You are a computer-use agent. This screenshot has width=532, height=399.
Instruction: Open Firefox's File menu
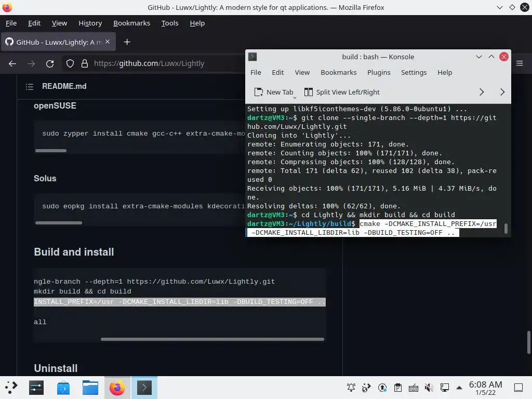tap(11, 23)
